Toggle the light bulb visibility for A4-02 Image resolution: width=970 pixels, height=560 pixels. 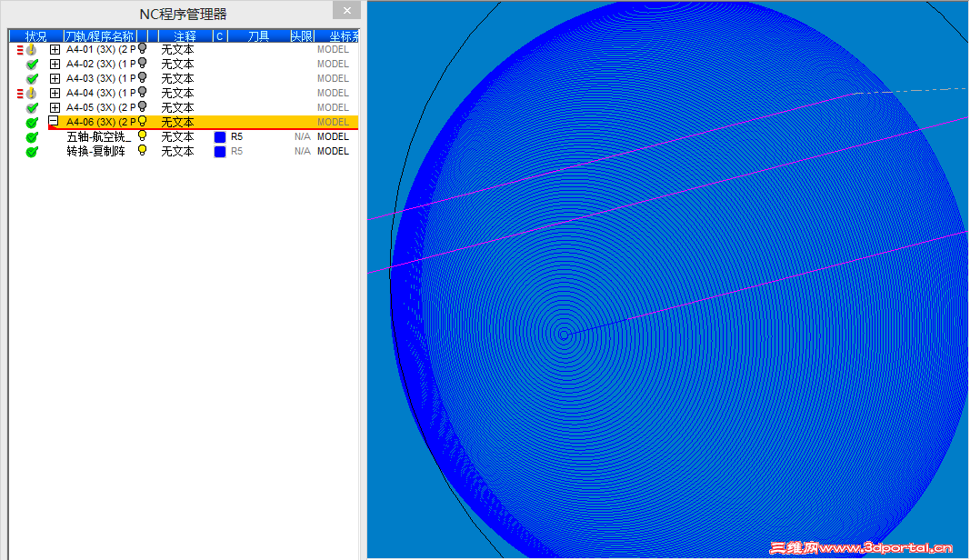pos(143,63)
